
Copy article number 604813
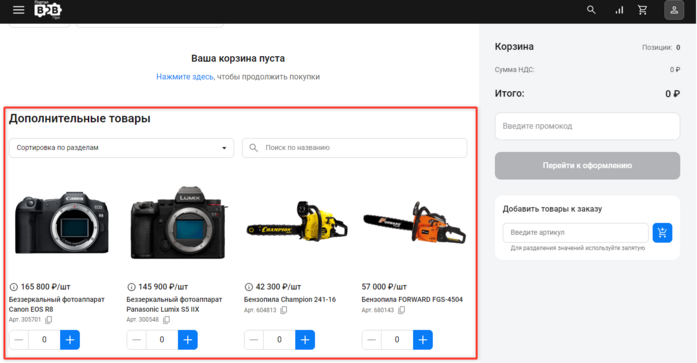click(x=284, y=310)
